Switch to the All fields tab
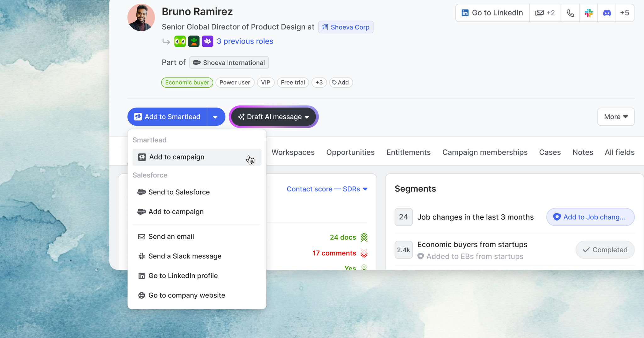The width and height of the screenshot is (644, 338). (x=619, y=152)
